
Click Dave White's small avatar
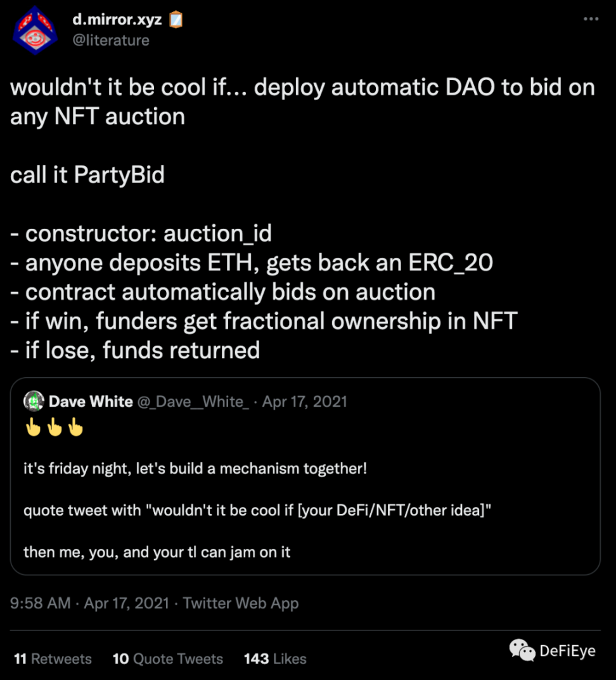coord(34,401)
